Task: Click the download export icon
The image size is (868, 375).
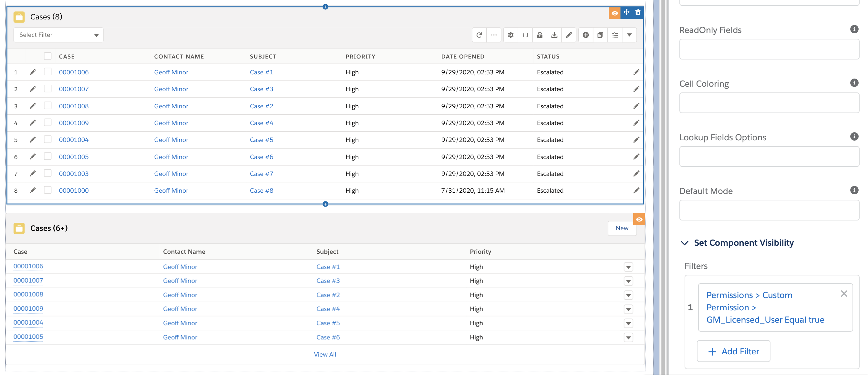Action: [554, 35]
